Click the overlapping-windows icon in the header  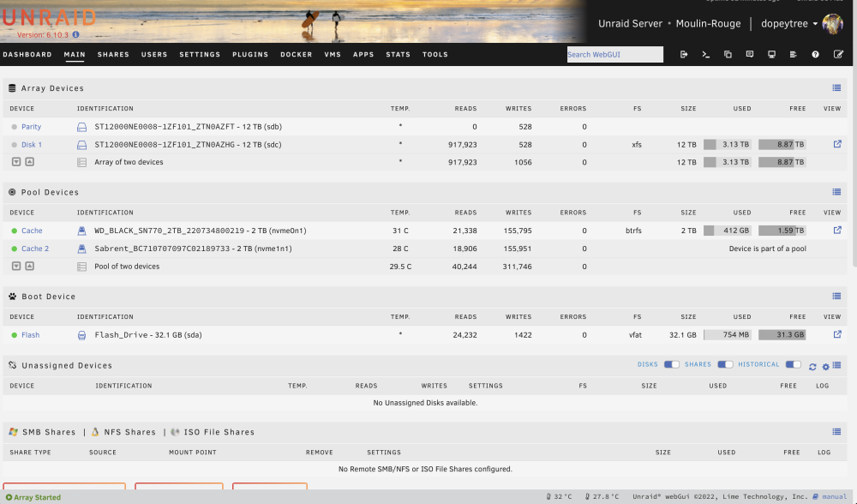coord(728,54)
